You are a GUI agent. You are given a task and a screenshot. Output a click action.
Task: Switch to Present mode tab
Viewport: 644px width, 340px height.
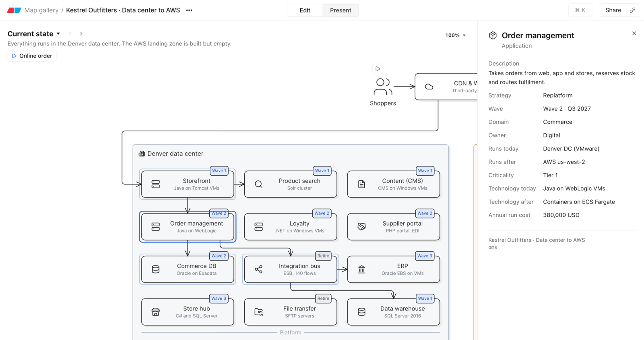coord(341,10)
